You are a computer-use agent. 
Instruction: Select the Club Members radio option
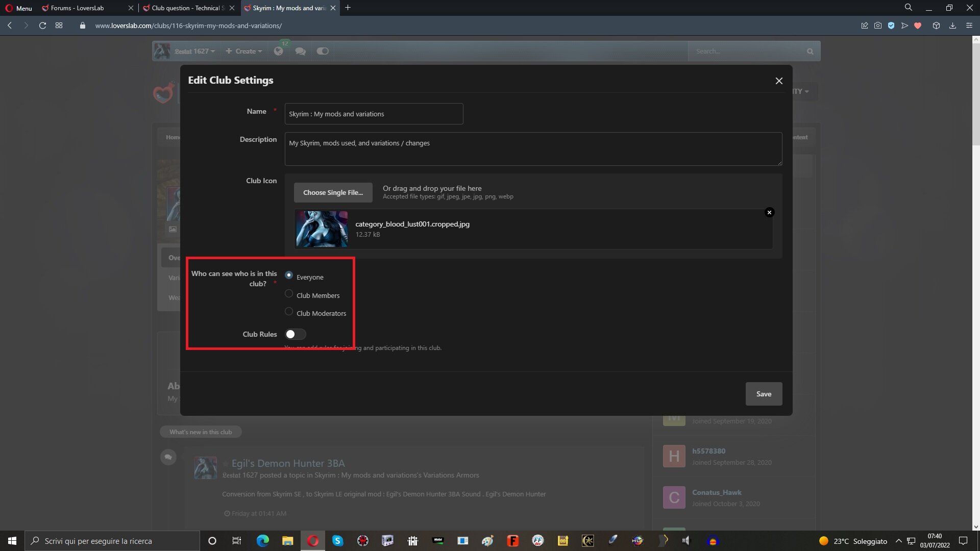(289, 294)
